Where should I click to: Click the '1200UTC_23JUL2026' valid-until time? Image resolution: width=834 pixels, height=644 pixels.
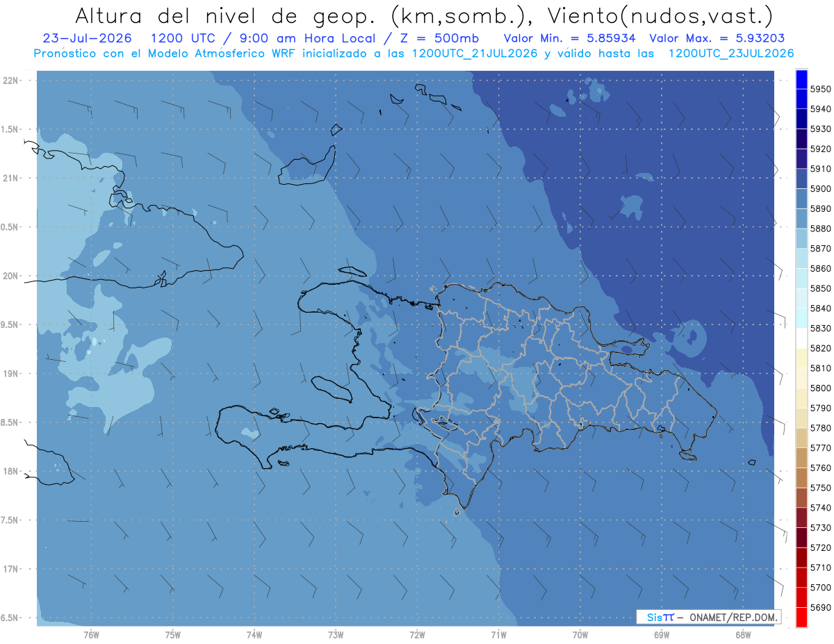coord(730,53)
